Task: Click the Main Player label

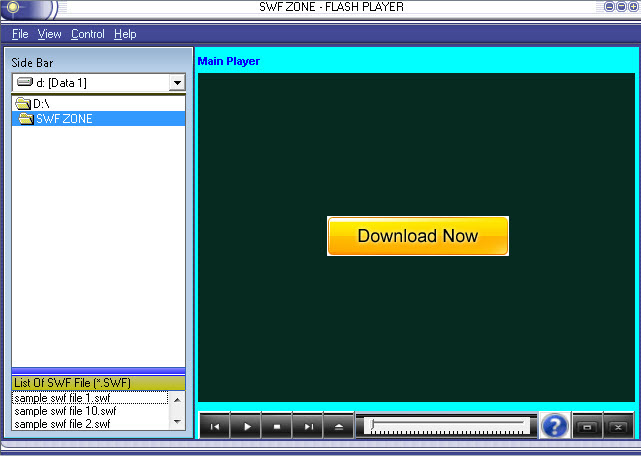Action: coord(229,61)
